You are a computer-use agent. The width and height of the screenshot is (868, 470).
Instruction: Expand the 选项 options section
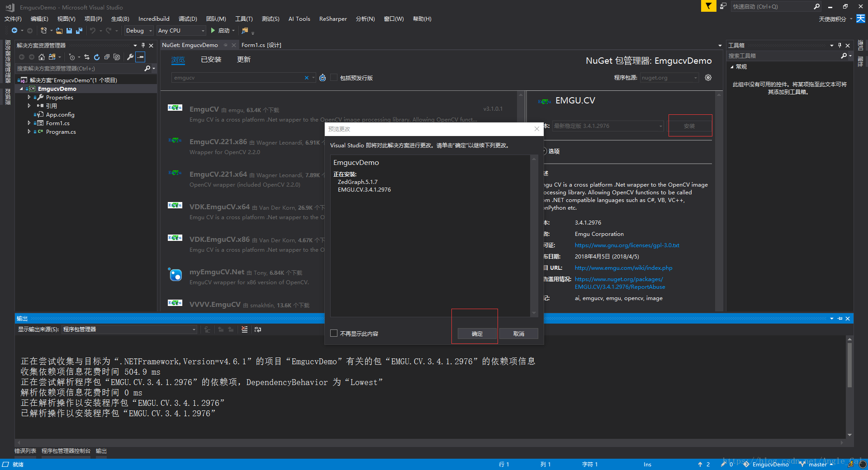coord(545,151)
